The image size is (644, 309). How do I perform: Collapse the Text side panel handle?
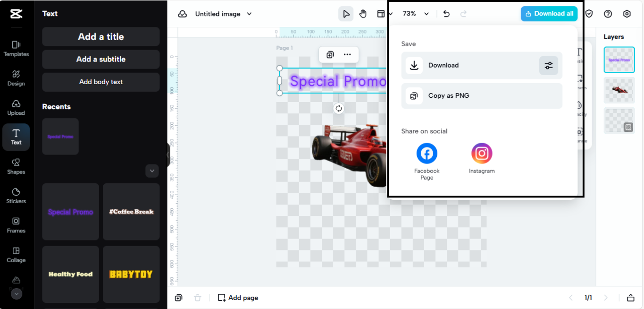168,154
